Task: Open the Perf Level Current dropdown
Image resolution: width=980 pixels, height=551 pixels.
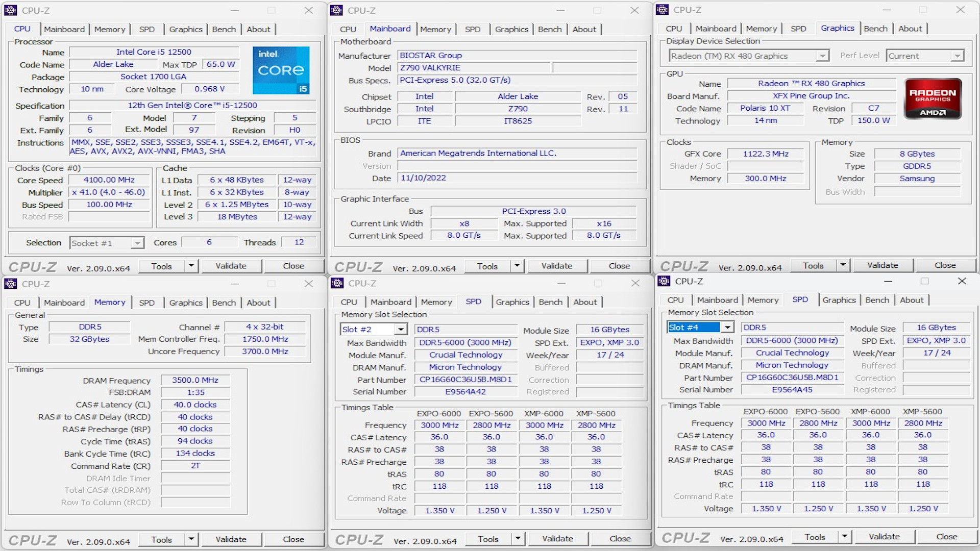Action: pos(957,56)
